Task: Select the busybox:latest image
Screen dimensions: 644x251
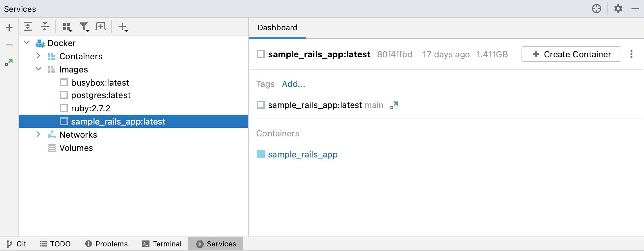Action: point(100,82)
